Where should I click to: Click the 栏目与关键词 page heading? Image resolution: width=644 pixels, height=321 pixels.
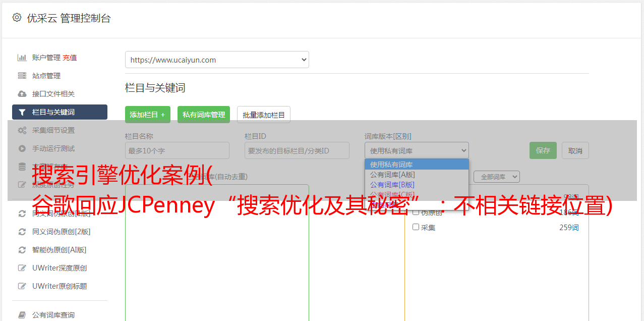[x=155, y=88]
